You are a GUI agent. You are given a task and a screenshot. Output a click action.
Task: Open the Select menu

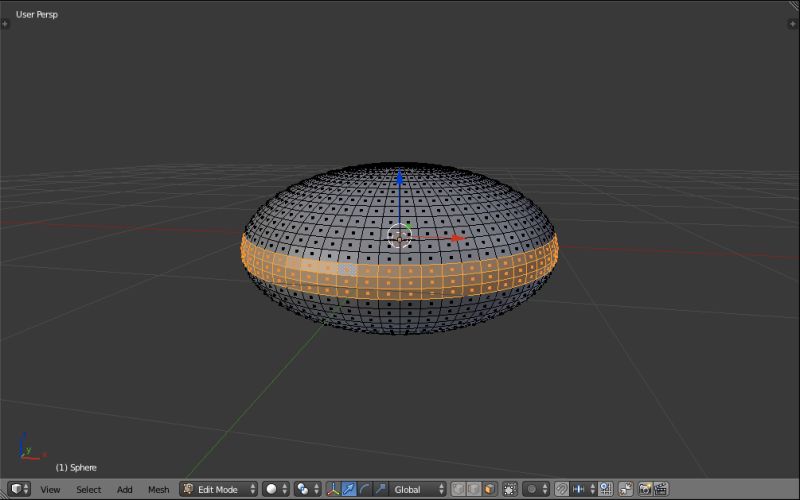[88, 490]
